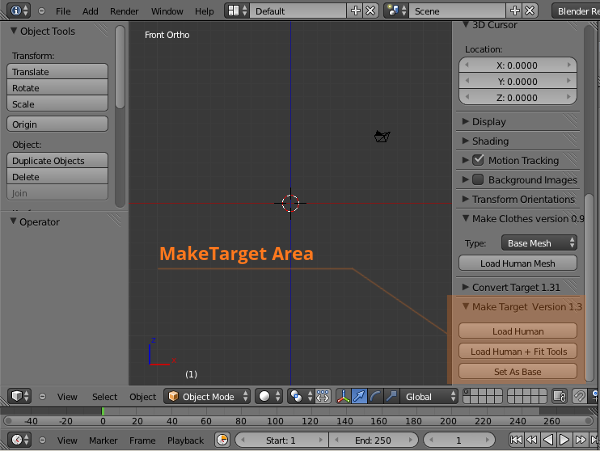Viewport: 600px width, 451px height.
Task: Toggle the preview range clock icon
Action: (222, 440)
